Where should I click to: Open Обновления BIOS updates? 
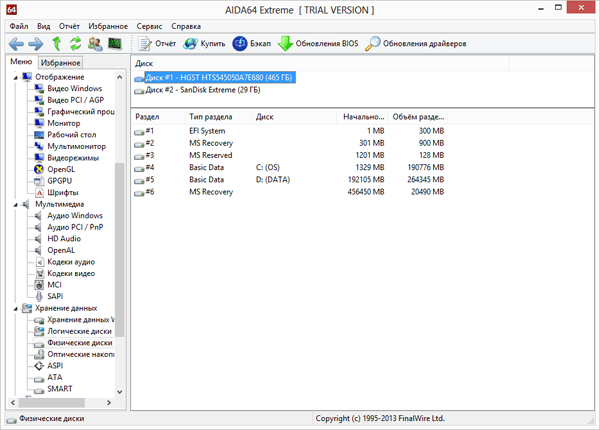click(318, 44)
